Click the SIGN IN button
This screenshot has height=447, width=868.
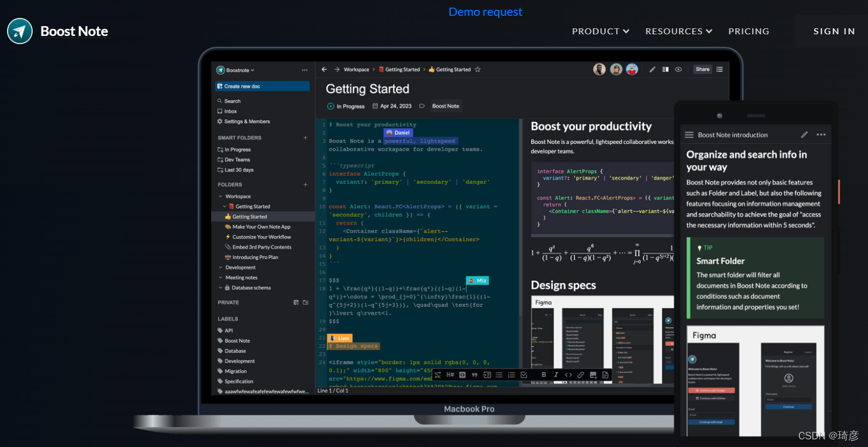(834, 32)
